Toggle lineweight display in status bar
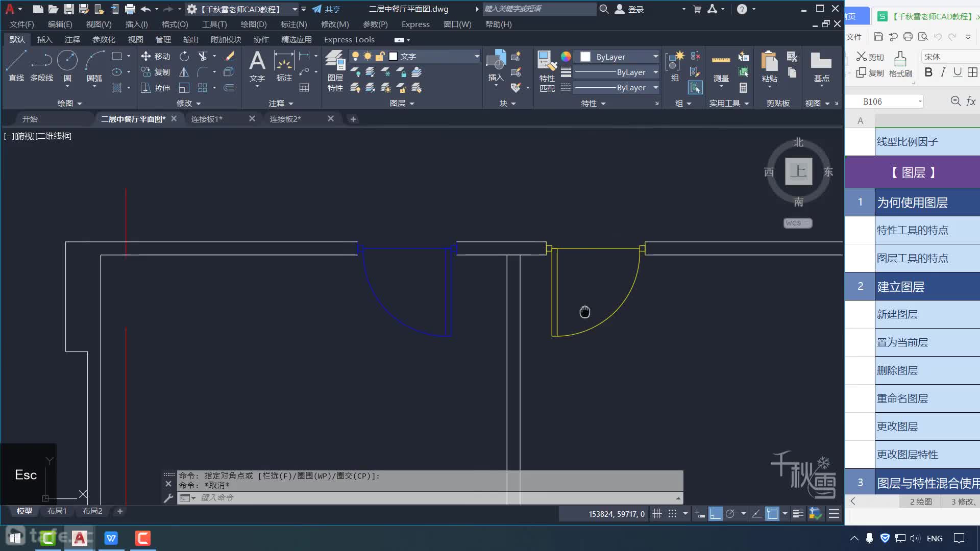Screen dimensions: 980x551 tap(798, 514)
